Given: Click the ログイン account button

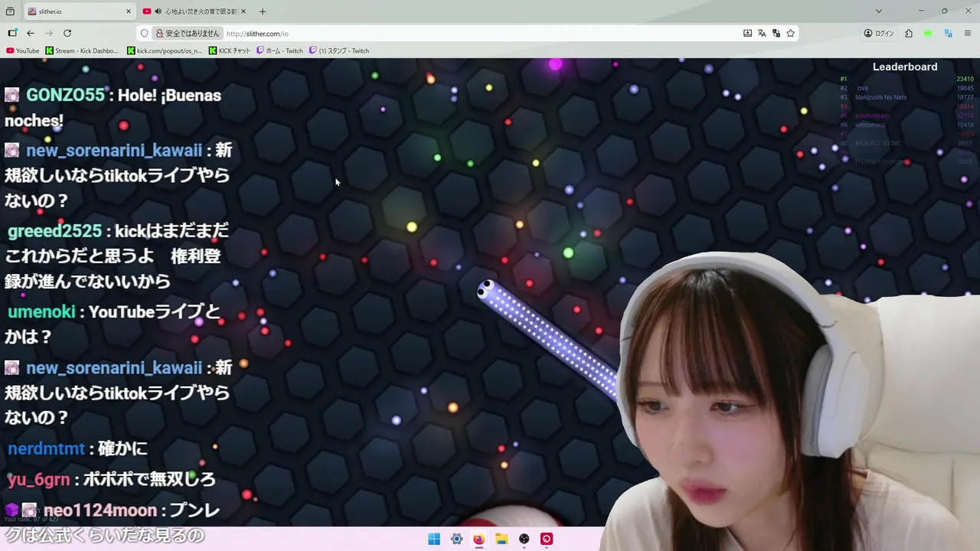Looking at the screenshot, I should [879, 33].
